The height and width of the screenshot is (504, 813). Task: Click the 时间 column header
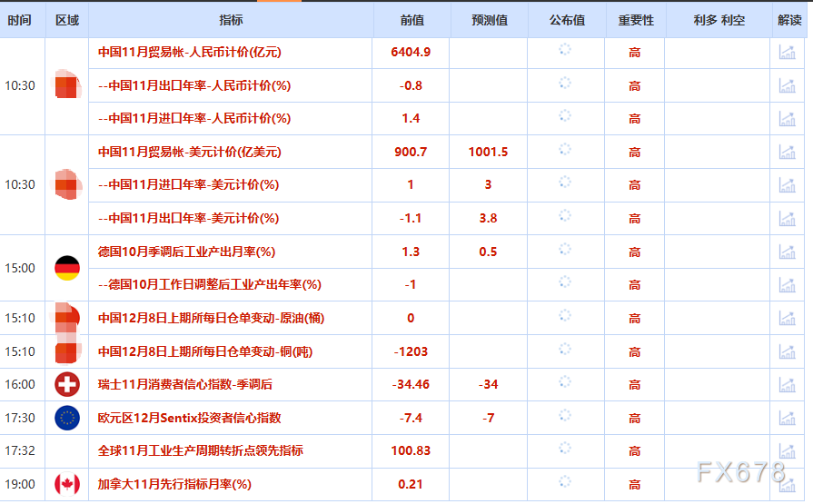(x=20, y=20)
